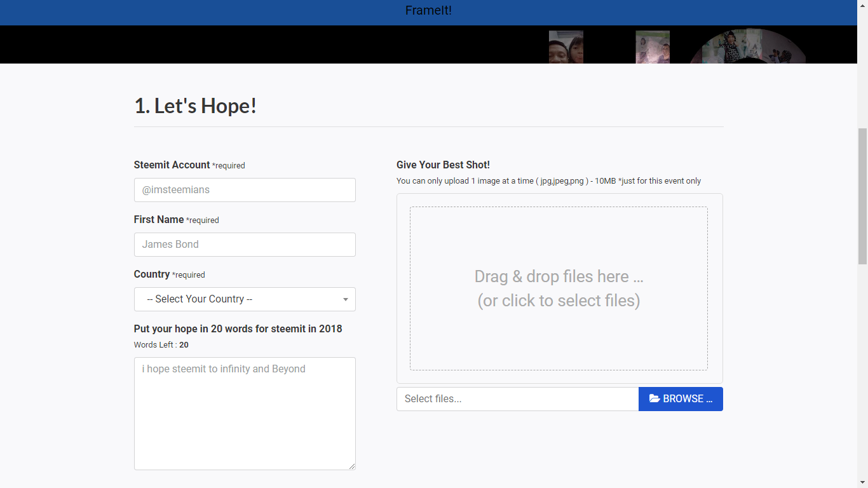The height and width of the screenshot is (488, 868).
Task: Open the Select Your Country dropdown
Action: click(245, 299)
